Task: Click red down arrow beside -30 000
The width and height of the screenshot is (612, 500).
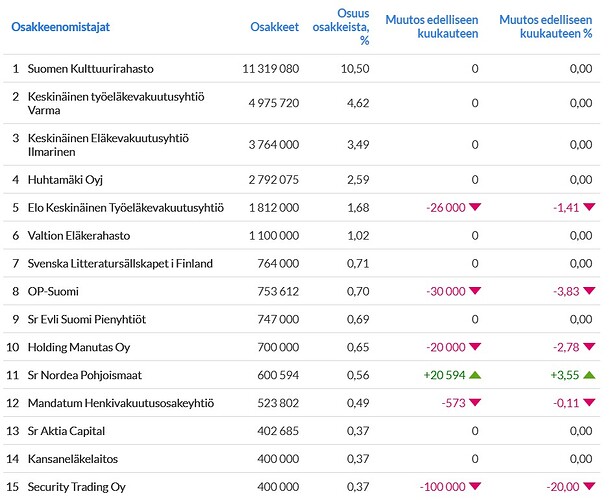Action: pos(475,290)
